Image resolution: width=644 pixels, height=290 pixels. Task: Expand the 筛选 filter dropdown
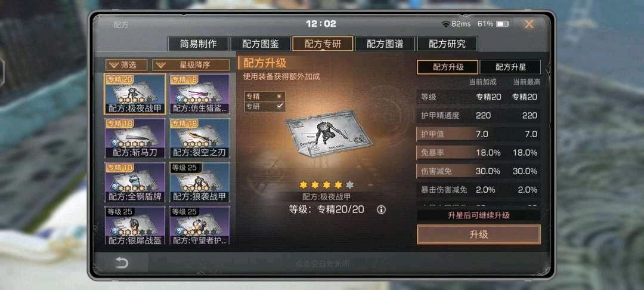126,65
